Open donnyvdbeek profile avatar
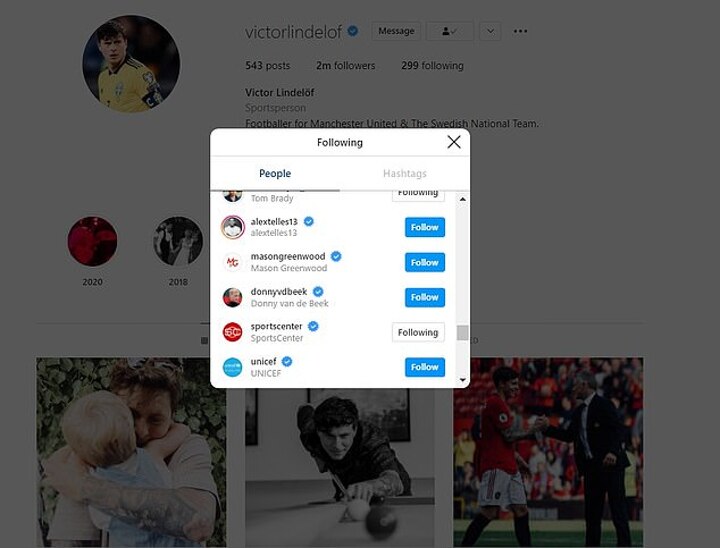Screen dimensions: 720x548 (233, 297)
